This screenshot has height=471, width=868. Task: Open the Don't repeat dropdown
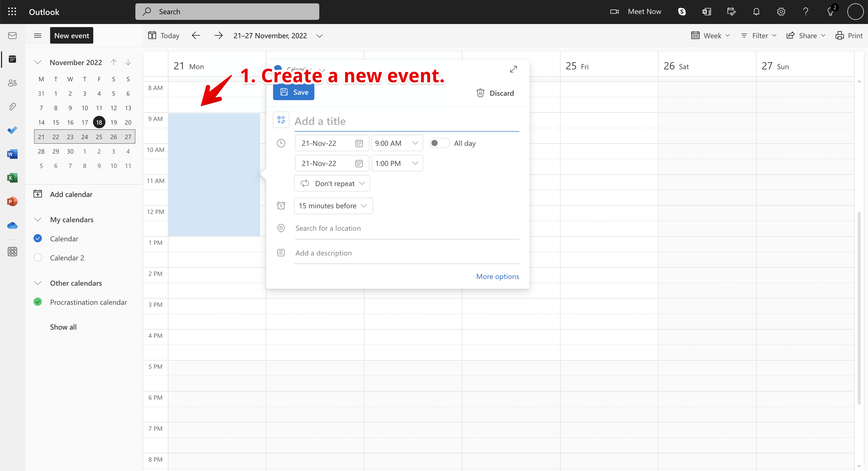coord(332,183)
